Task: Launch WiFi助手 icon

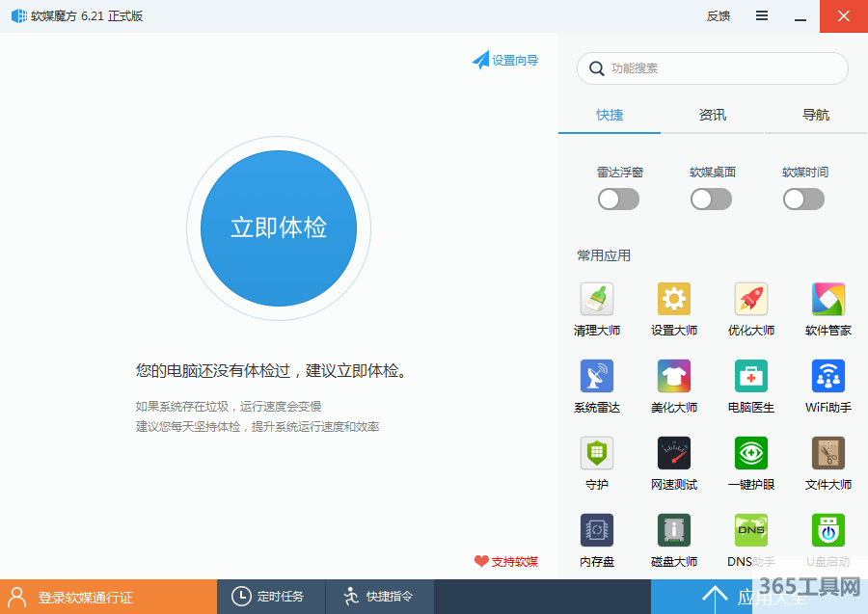Action: 827,376
